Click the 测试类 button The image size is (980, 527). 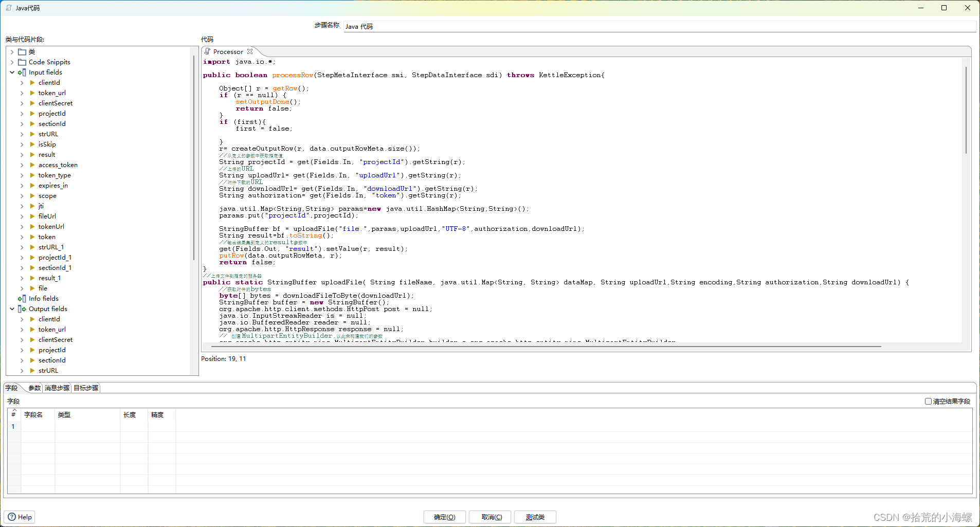click(535, 517)
